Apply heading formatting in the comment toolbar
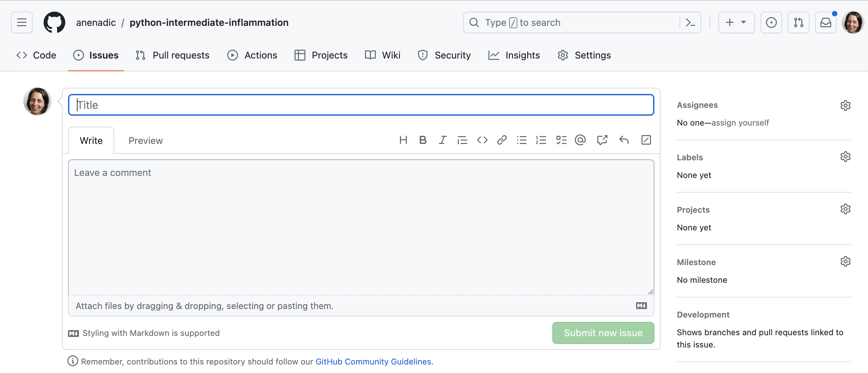This screenshot has width=868, height=373. click(x=403, y=140)
